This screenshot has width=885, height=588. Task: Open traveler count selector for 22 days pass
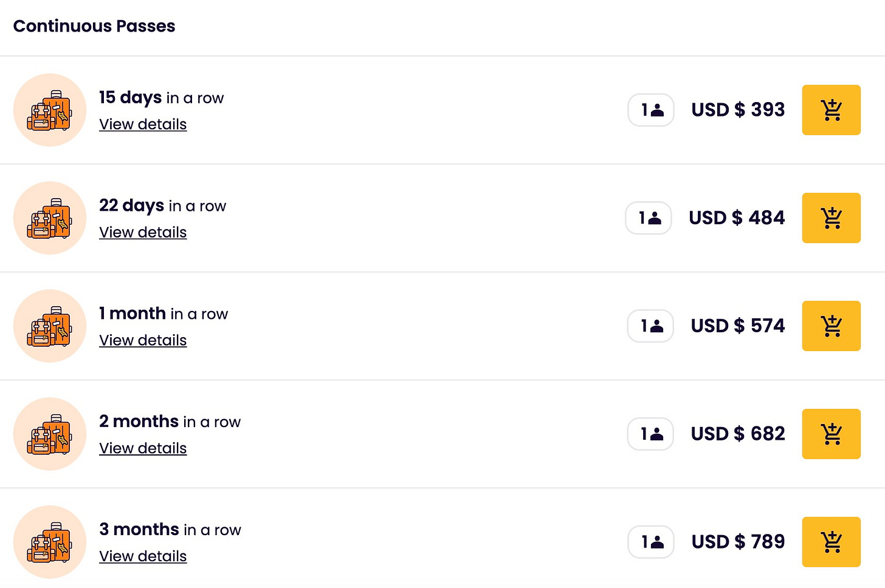click(x=649, y=218)
